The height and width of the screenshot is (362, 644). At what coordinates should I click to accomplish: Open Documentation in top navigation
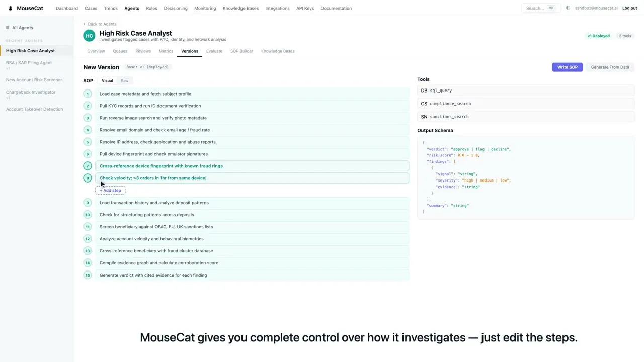click(336, 8)
